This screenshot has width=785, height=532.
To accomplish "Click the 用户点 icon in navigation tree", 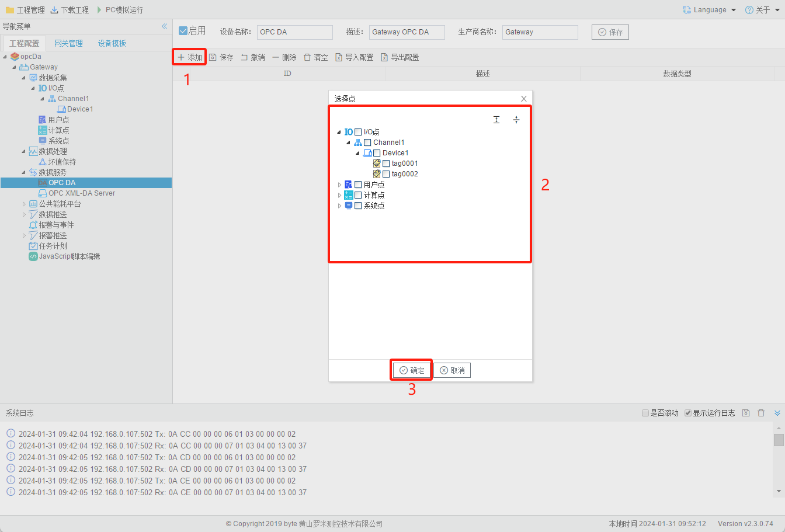I will click(43, 120).
